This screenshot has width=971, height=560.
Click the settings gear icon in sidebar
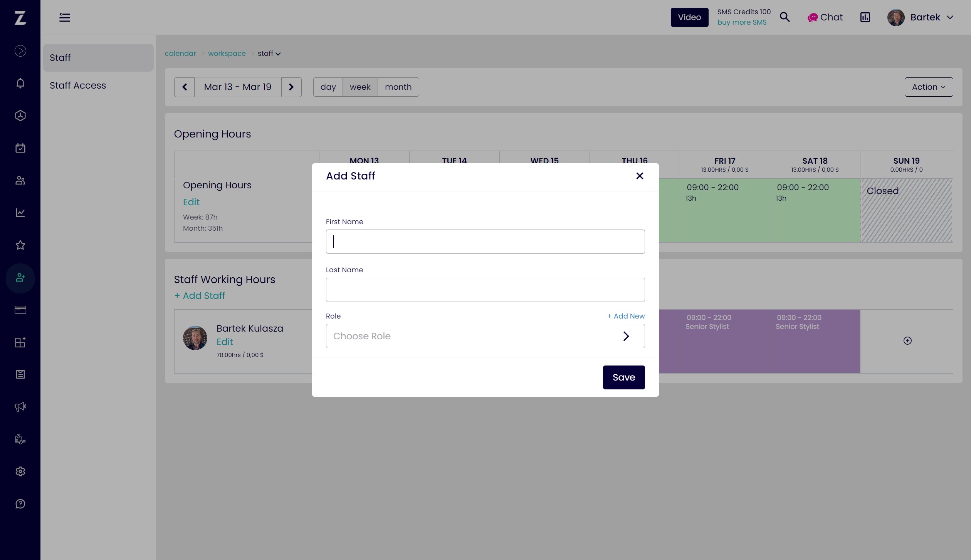coord(20,471)
